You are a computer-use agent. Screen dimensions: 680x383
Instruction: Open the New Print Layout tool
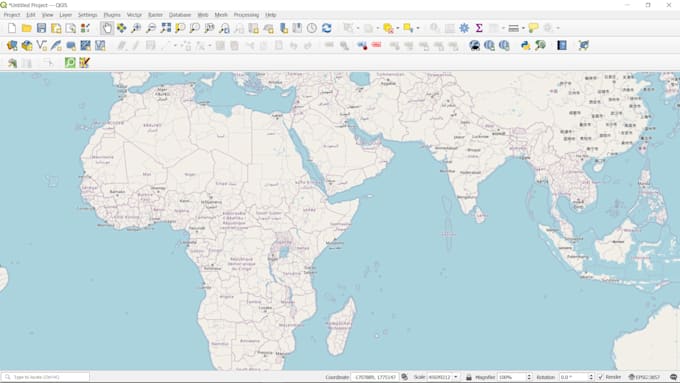coord(56,28)
